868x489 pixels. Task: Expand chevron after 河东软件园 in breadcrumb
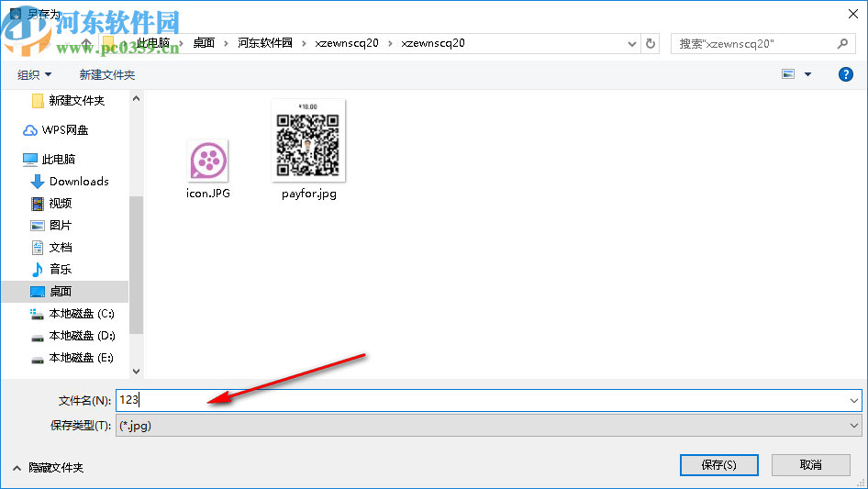[x=304, y=43]
